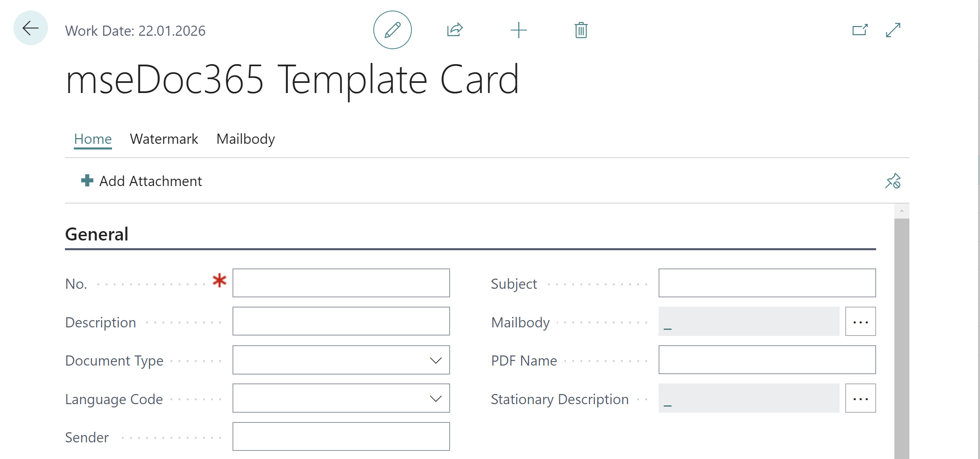The width and height of the screenshot is (980, 459).
Task: Expand to full screen via arrow icon
Action: 893,30
